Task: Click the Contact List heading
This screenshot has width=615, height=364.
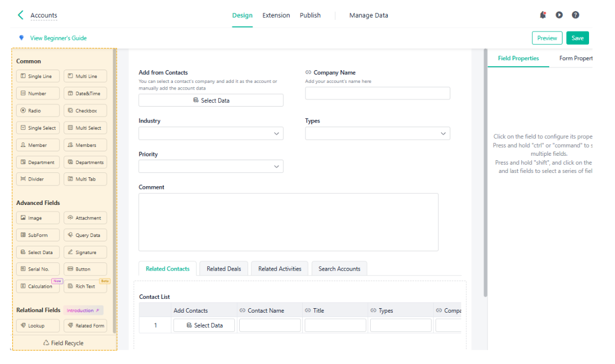Action: tap(155, 297)
